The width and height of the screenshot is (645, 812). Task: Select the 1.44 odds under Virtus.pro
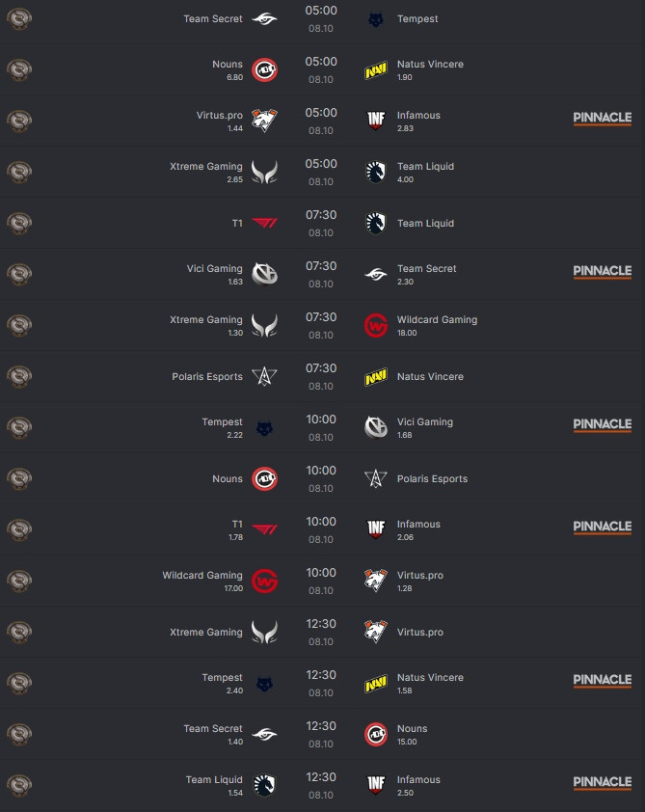[x=235, y=128]
